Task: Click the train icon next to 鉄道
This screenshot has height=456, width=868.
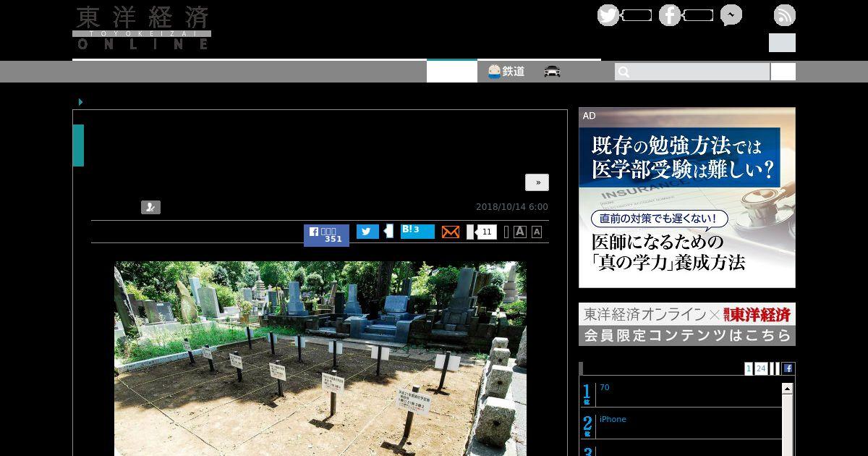Action: (494, 71)
